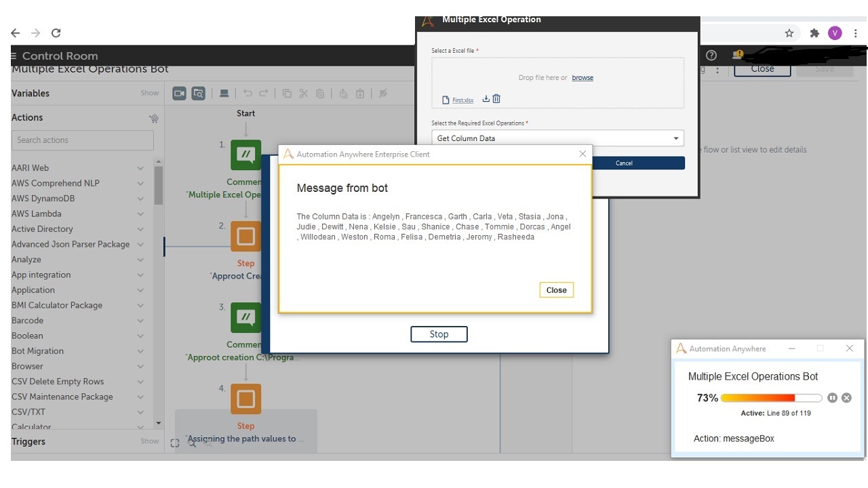This screenshot has height=488, width=868.
Task: Expand the Active Directory package
Action: tap(140, 229)
